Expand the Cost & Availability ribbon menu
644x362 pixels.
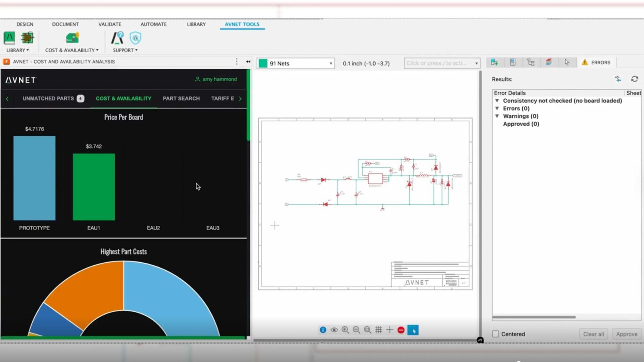[x=72, y=50]
